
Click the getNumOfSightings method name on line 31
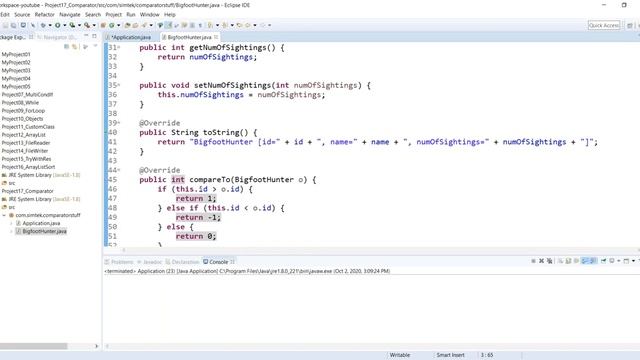228,47
